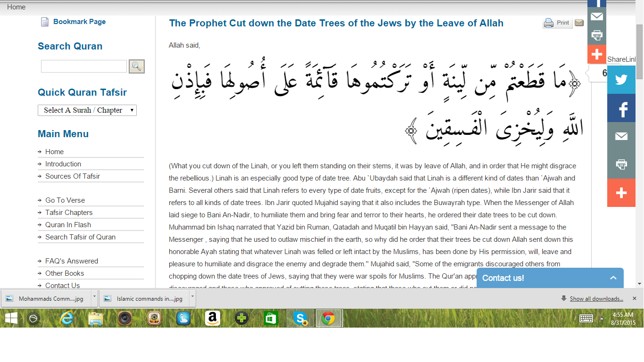This screenshot has width=644, height=362.
Task: Launch Internet Explorer from the taskbar
Action: pos(67,319)
